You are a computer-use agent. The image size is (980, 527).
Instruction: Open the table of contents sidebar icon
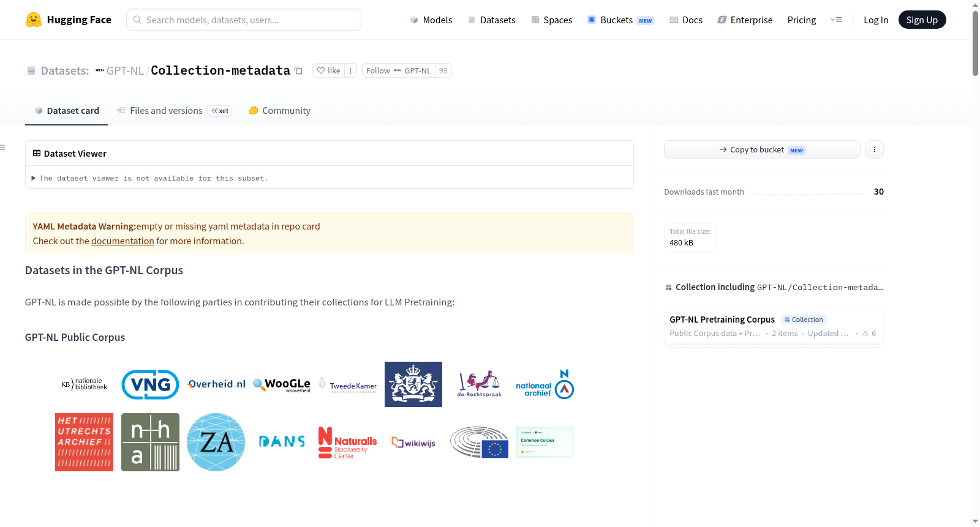(x=2, y=148)
